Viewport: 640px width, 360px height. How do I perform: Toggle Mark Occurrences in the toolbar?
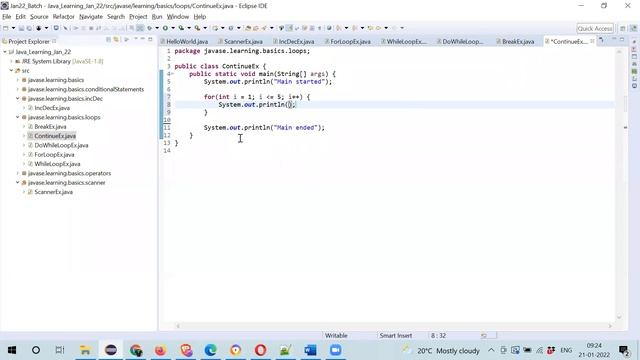coord(289,28)
